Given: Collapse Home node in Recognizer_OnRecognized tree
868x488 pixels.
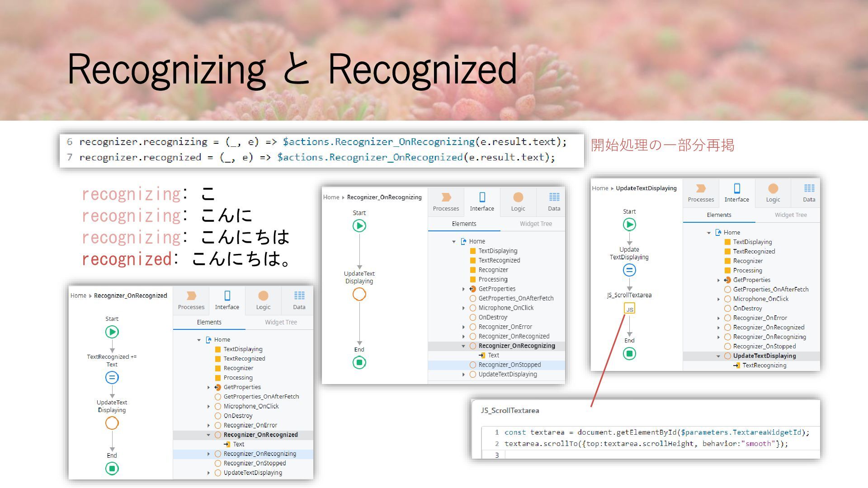Looking at the screenshot, I should coord(199,340).
